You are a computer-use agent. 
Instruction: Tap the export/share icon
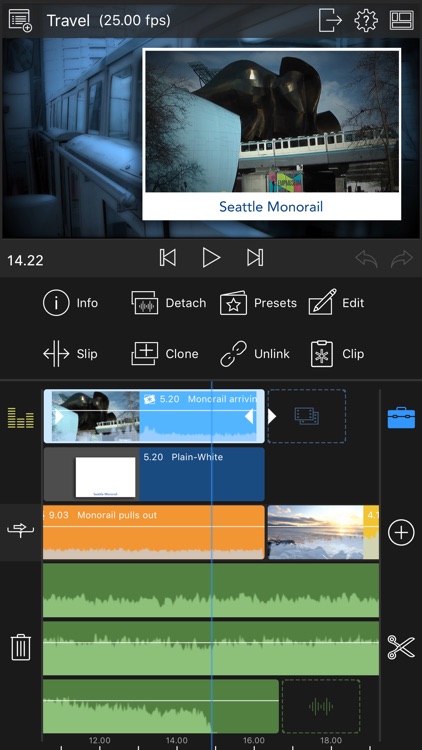tap(330, 20)
